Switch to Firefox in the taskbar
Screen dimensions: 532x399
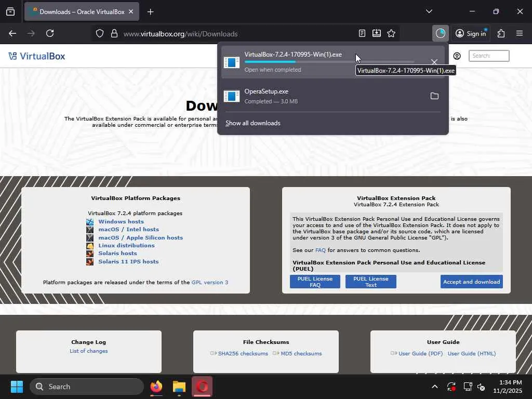click(x=156, y=387)
